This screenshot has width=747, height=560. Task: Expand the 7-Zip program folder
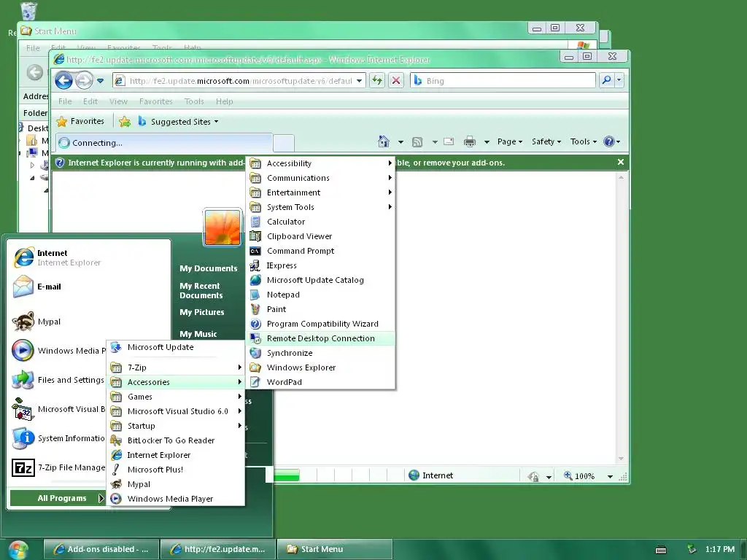click(175, 367)
